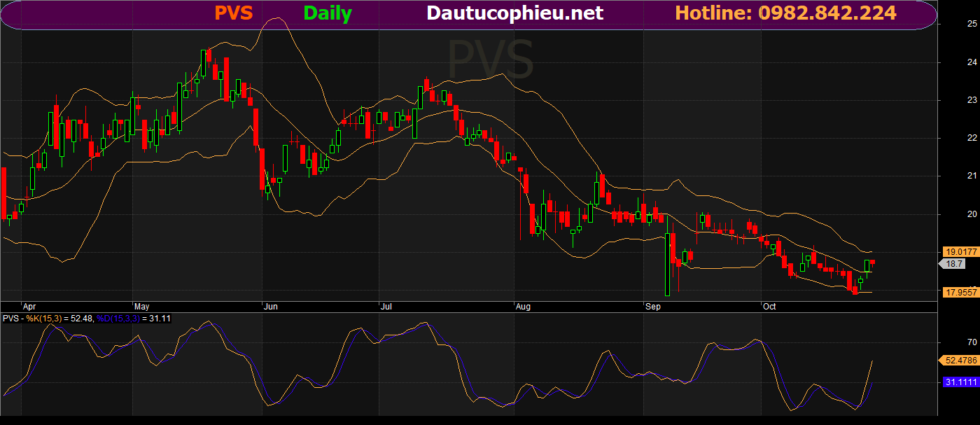Select the Jul marker on time axis
Image resolution: width=980 pixels, height=425 pixels.
tap(386, 307)
